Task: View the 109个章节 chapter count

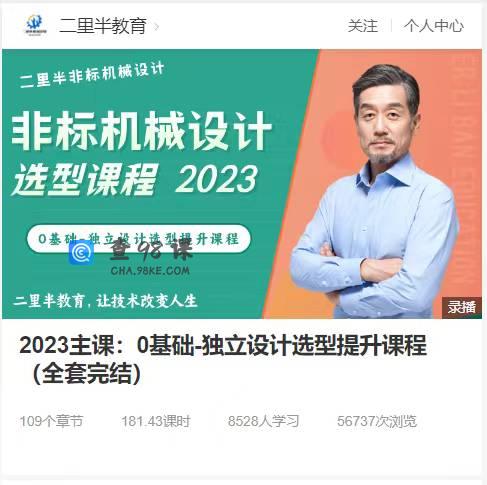Action: [51, 421]
